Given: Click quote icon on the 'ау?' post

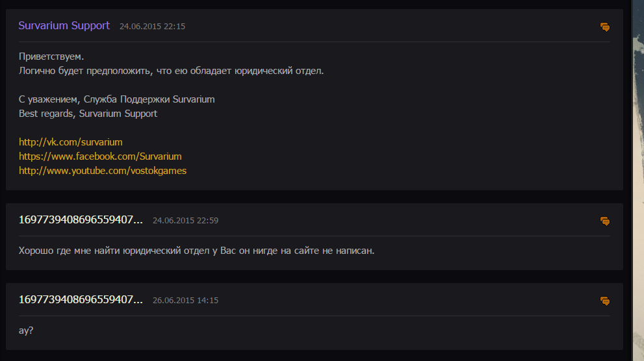Looking at the screenshot, I should [x=604, y=301].
